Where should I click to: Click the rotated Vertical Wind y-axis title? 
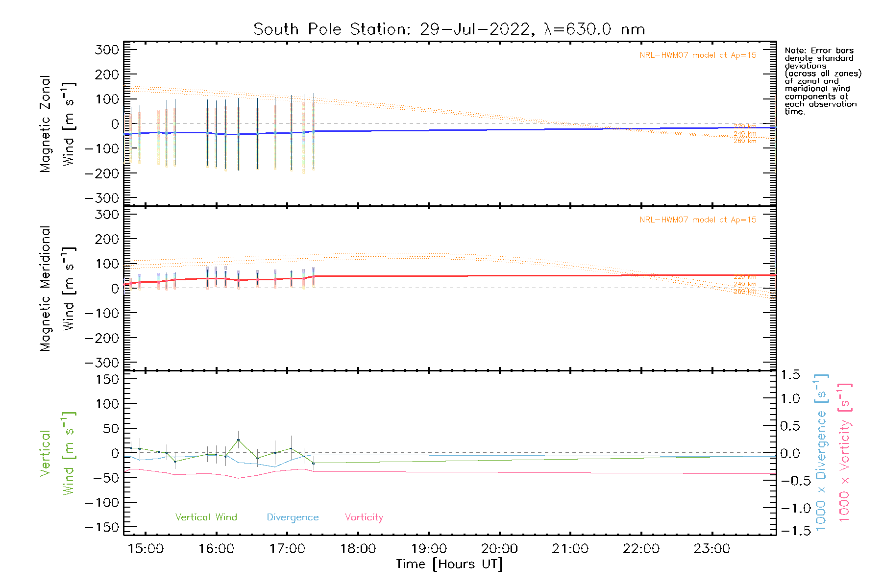(x=56, y=453)
